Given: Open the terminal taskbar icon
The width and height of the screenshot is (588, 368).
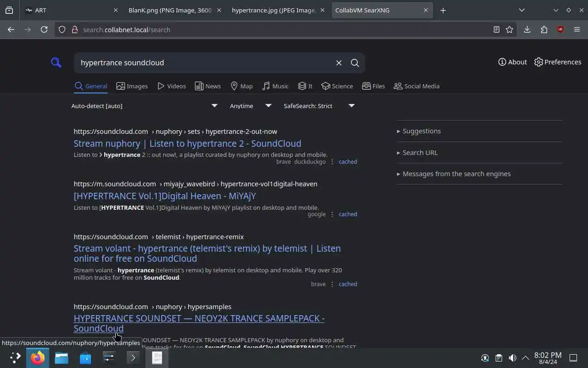Looking at the screenshot, I should pos(133,357).
